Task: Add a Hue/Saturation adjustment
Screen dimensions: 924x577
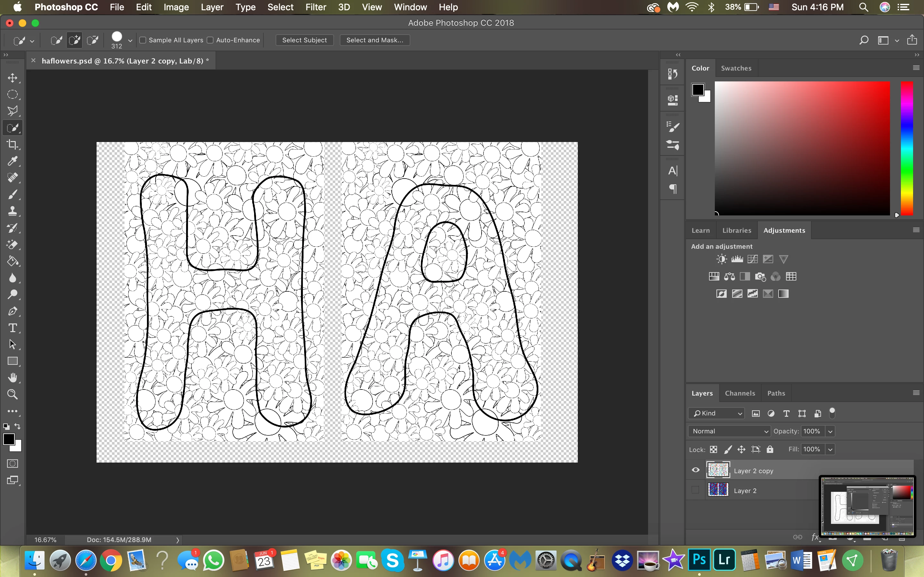Action: point(714,276)
